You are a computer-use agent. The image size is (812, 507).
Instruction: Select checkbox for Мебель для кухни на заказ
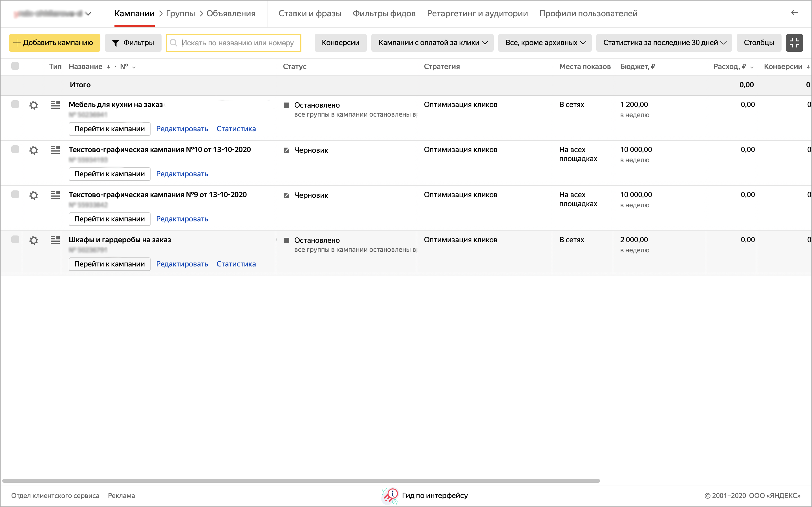15,104
